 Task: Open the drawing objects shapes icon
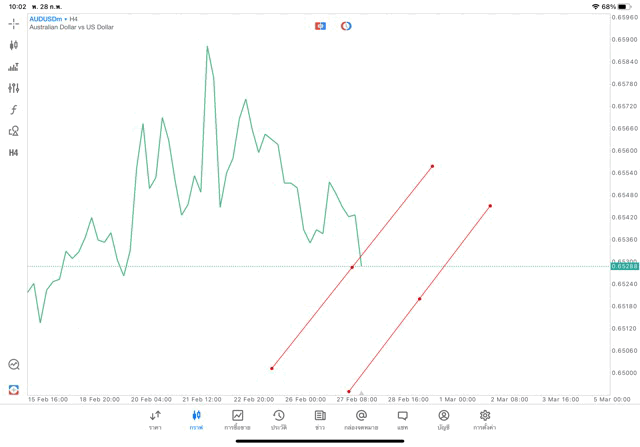coord(14,131)
